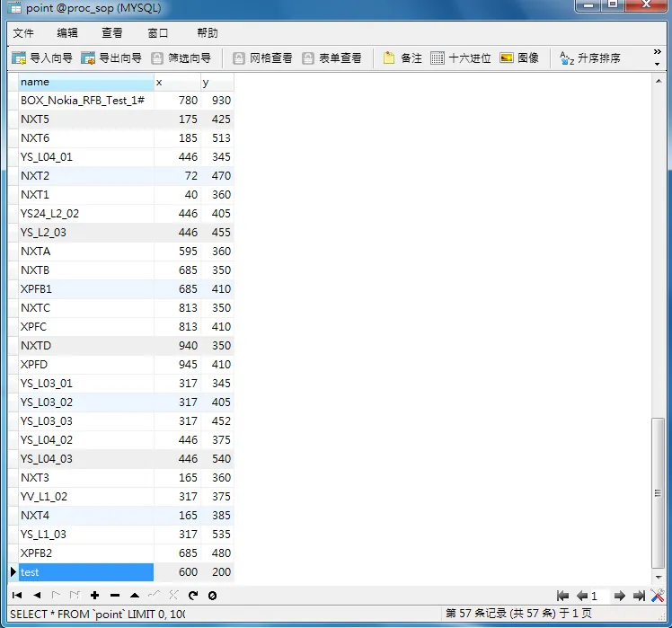
Task: Click the y column header
Action: (217, 82)
